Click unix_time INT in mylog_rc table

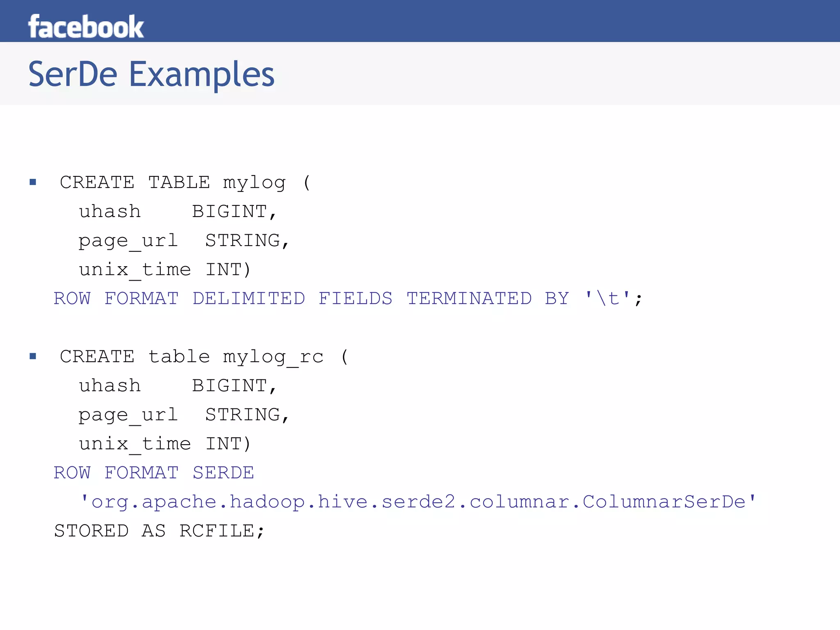pos(165,444)
